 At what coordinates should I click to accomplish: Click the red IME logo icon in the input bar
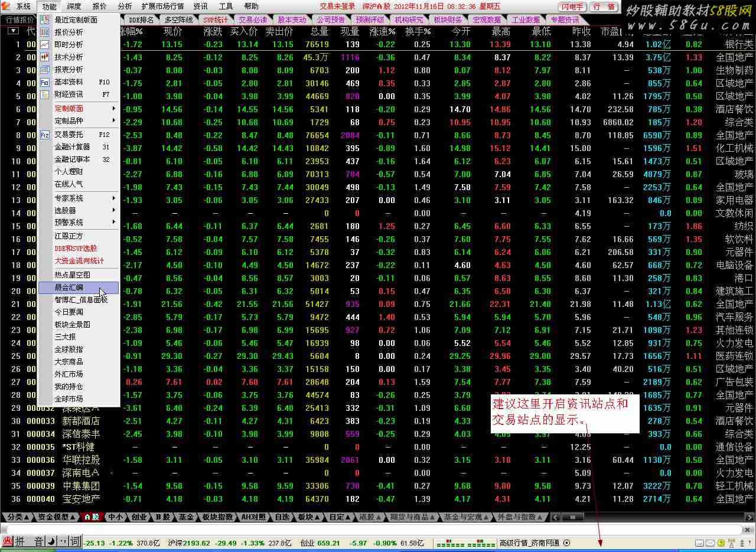pos(8,541)
